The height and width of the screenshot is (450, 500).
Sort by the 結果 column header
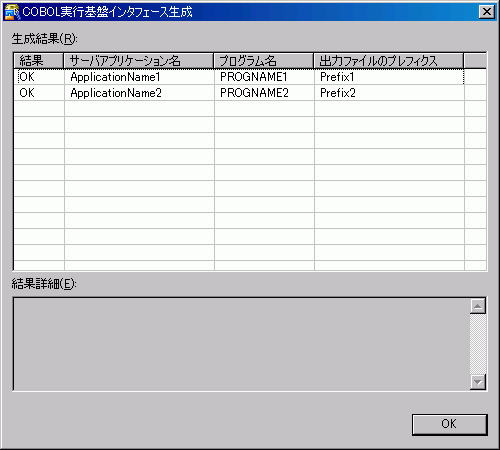coord(39,61)
